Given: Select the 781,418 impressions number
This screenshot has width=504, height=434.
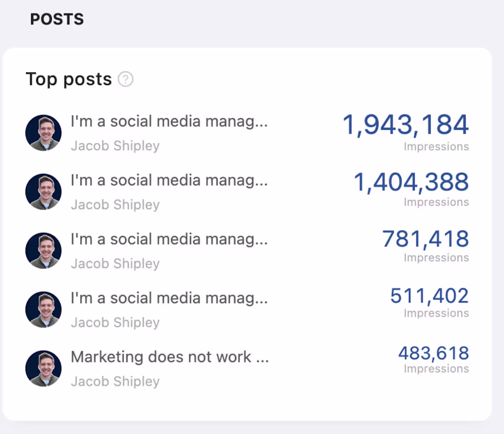Looking at the screenshot, I should point(425,239).
